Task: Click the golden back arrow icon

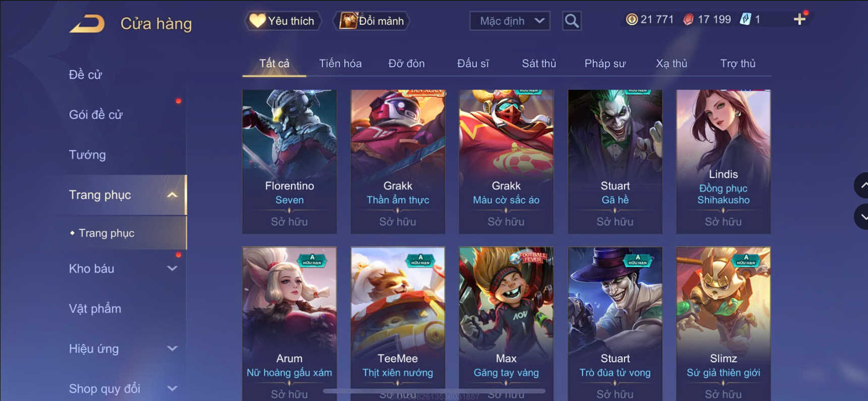Action: (87, 24)
